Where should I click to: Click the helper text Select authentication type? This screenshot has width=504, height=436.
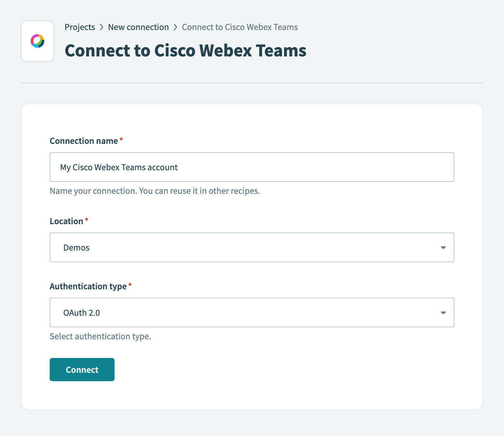pos(100,336)
